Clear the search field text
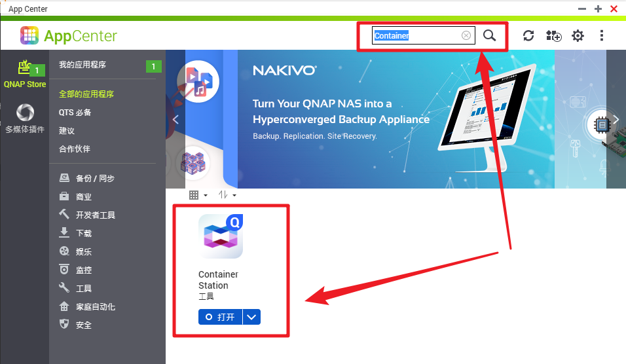This screenshot has width=626, height=364. point(466,35)
